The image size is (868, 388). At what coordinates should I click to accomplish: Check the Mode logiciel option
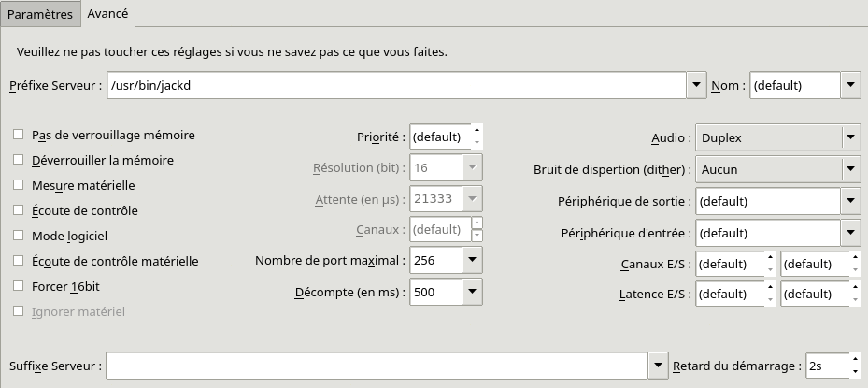19,236
